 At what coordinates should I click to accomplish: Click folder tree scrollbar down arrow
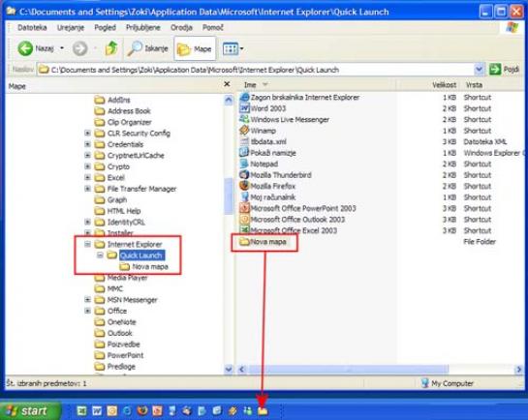(229, 370)
